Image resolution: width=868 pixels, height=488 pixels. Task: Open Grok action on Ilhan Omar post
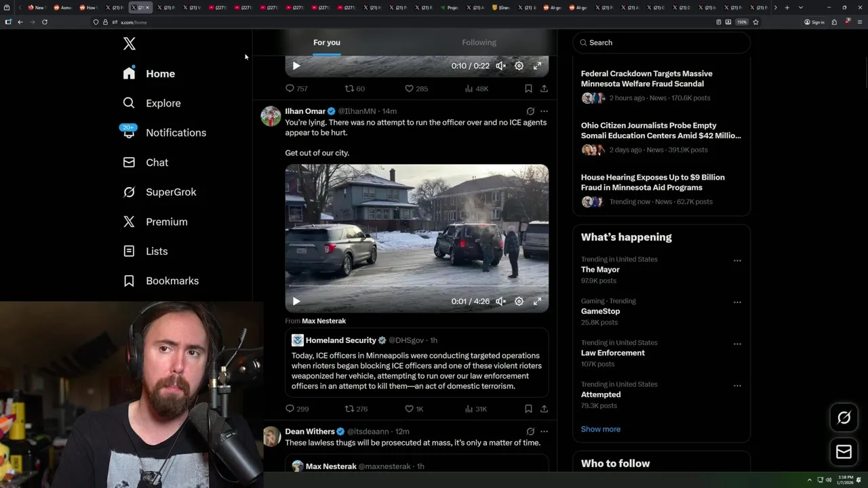pos(530,111)
